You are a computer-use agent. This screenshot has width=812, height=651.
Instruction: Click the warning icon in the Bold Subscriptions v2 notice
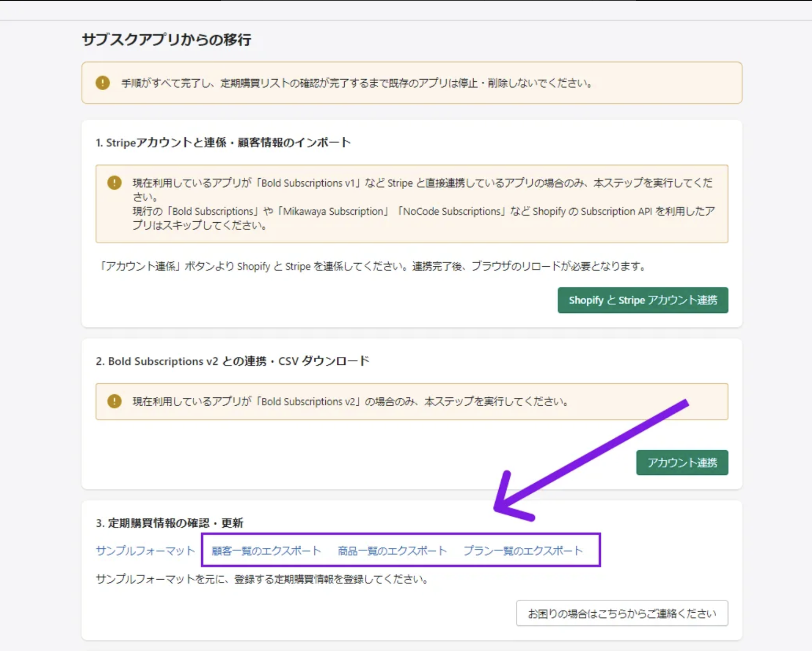point(114,402)
